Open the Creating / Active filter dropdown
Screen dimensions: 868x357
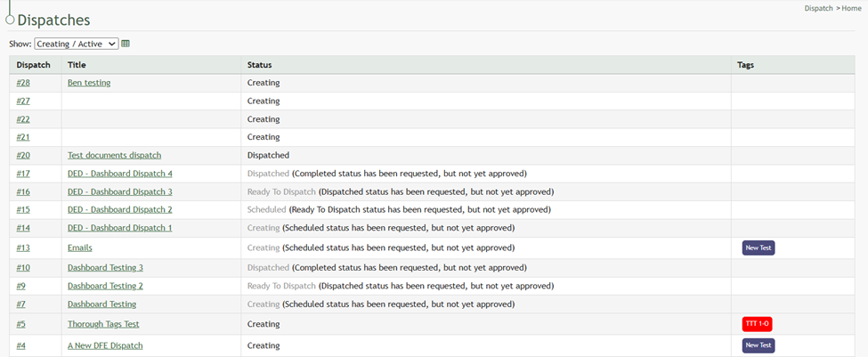click(x=76, y=44)
